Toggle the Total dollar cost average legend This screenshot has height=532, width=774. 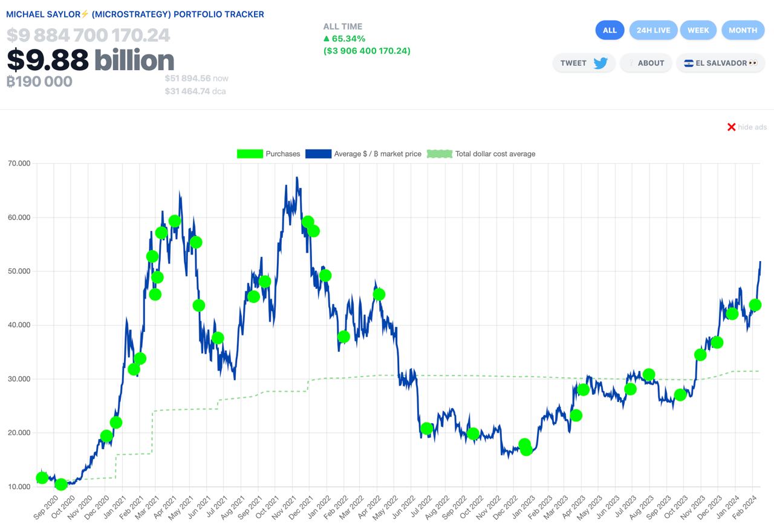coord(481,154)
